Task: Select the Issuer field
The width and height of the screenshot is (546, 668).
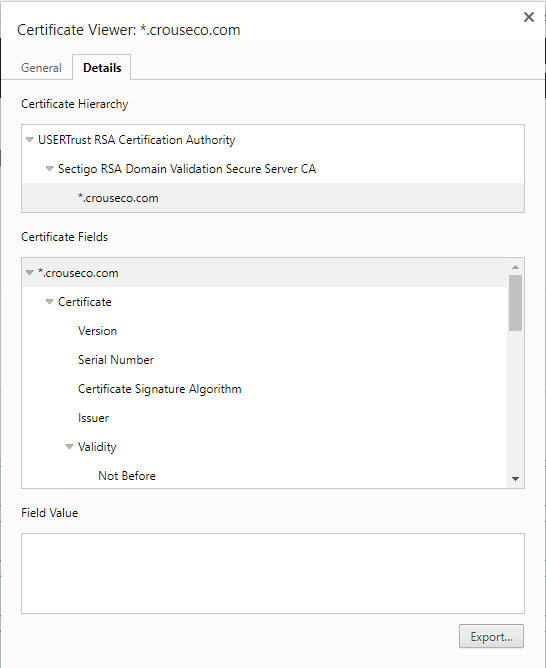Action: tap(93, 418)
